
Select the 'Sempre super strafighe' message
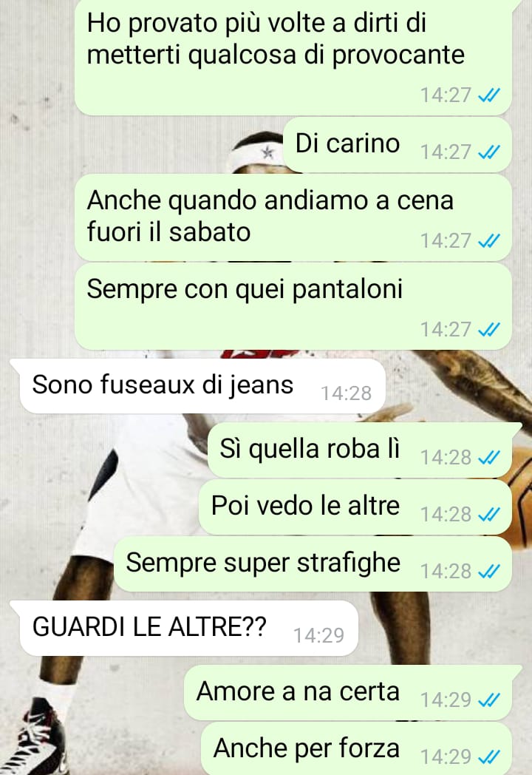313,564
